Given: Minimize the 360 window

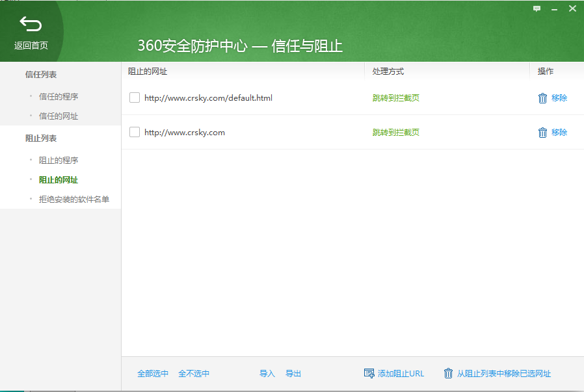Looking at the screenshot, I should 555,8.
